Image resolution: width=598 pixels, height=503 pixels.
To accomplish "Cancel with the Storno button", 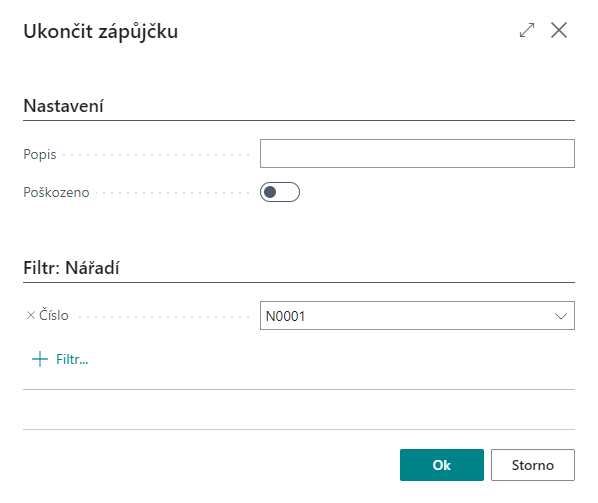I will [533, 465].
